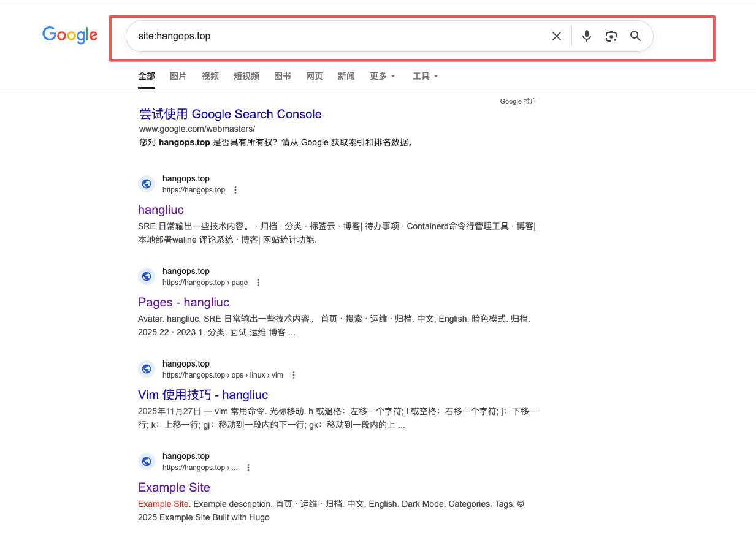This screenshot has height=551, width=756.
Task: Clear the search query with the X icon
Action: [x=556, y=36]
